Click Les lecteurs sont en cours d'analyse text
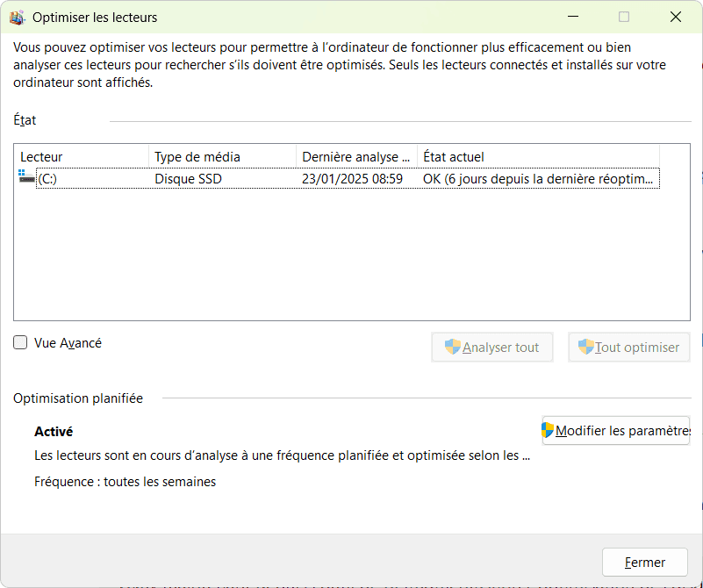The height and width of the screenshot is (588, 703). pos(283,455)
